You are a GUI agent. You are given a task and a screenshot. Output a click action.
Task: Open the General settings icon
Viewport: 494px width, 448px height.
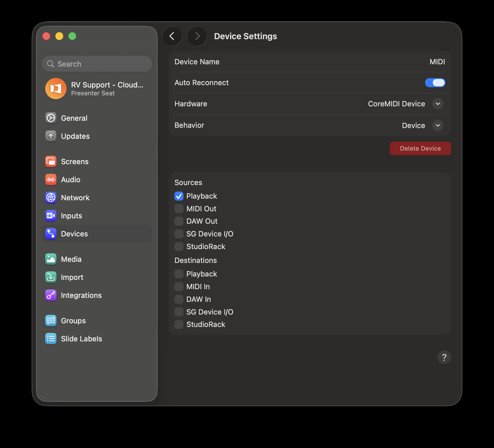51,118
